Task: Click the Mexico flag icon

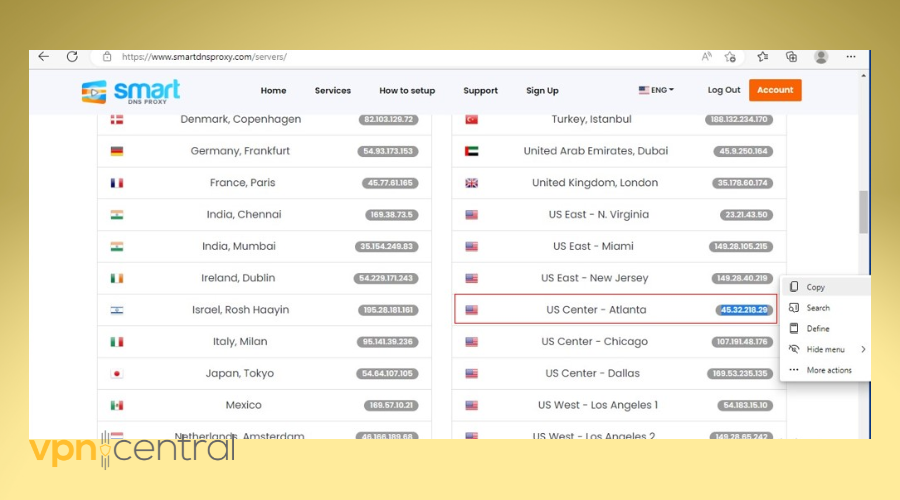Action: coord(117,405)
